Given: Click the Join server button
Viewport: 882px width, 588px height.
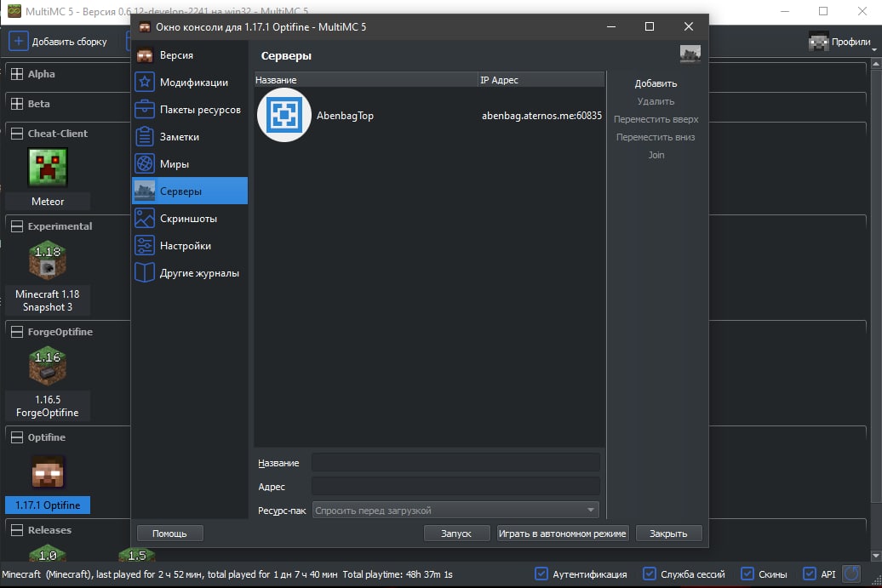Looking at the screenshot, I should [656, 155].
